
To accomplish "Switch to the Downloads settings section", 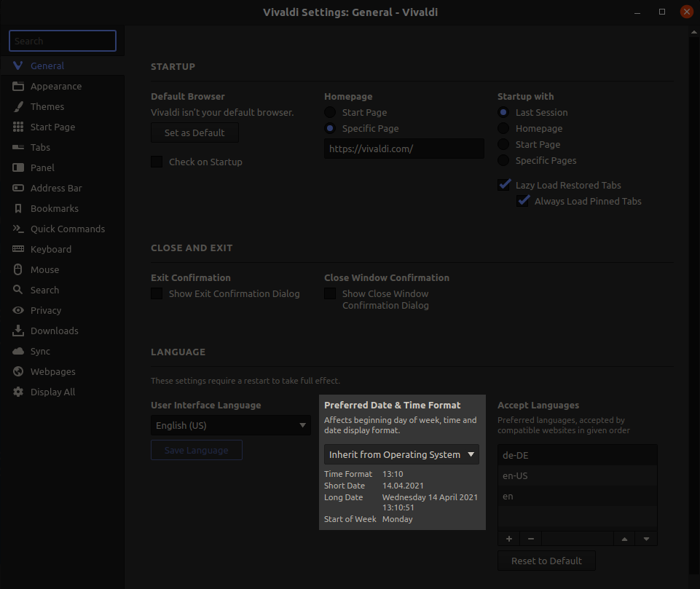I will click(x=54, y=331).
